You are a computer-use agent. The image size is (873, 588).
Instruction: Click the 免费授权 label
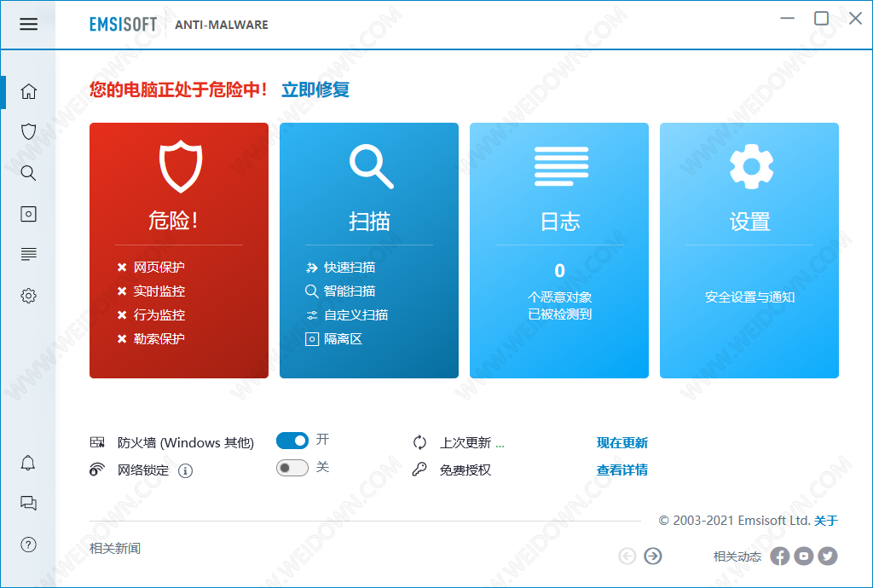(465, 470)
